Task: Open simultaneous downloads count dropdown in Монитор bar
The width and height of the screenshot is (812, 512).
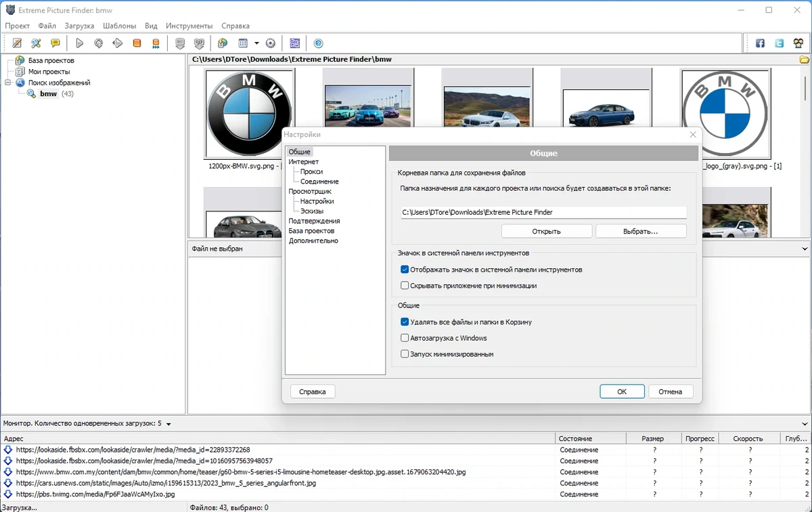Action: 168,424
